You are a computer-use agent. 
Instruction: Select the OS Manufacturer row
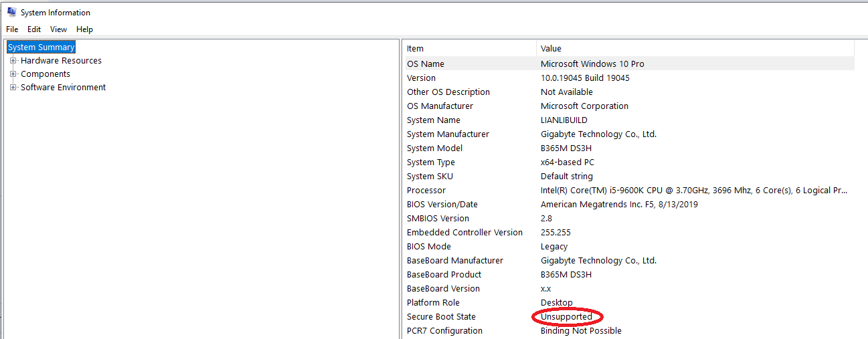(629, 106)
